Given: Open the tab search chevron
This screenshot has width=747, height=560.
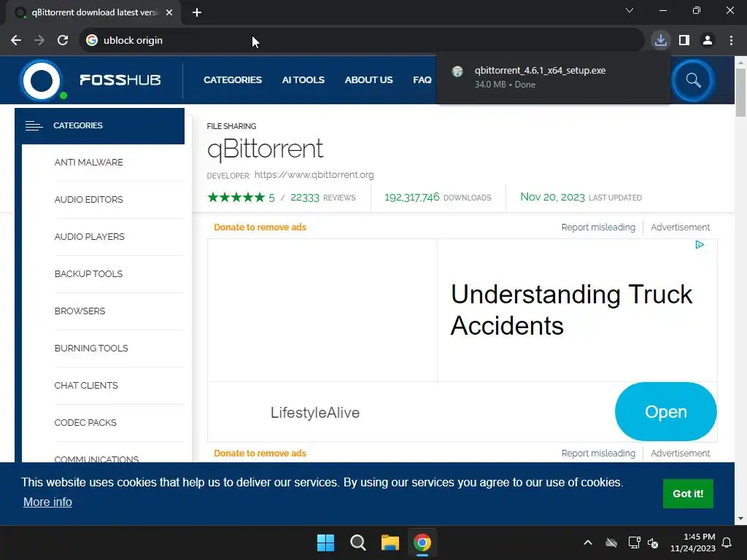Looking at the screenshot, I should 630,10.
